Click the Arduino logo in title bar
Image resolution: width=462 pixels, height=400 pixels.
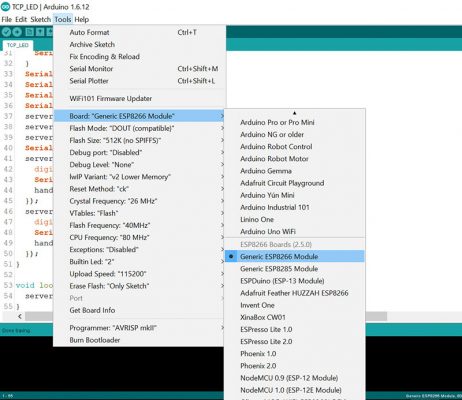click(x=5, y=7)
